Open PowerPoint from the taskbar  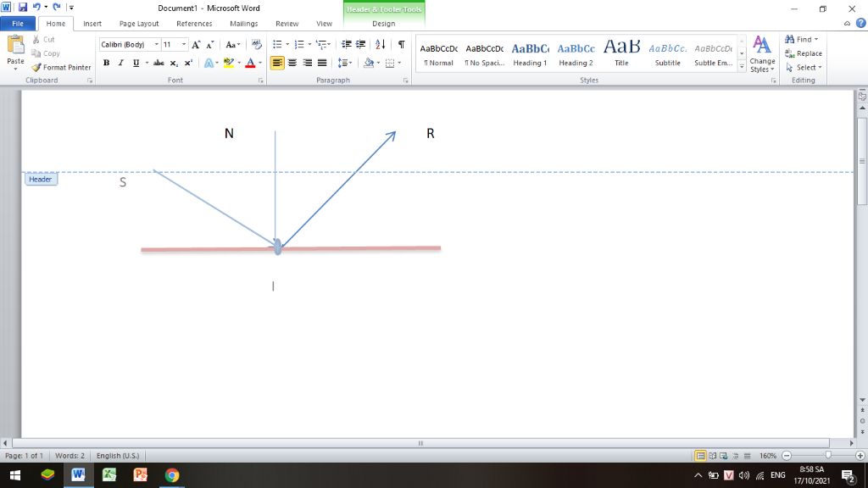[140, 474]
